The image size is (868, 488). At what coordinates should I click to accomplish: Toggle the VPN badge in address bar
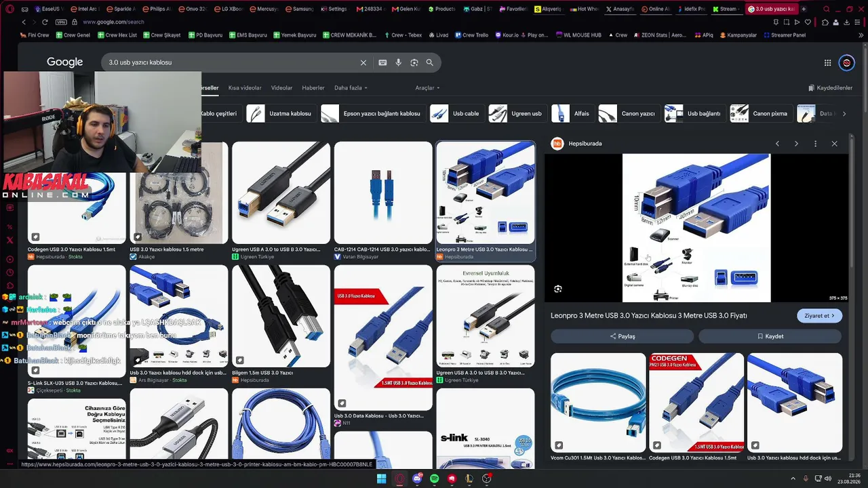coord(61,22)
